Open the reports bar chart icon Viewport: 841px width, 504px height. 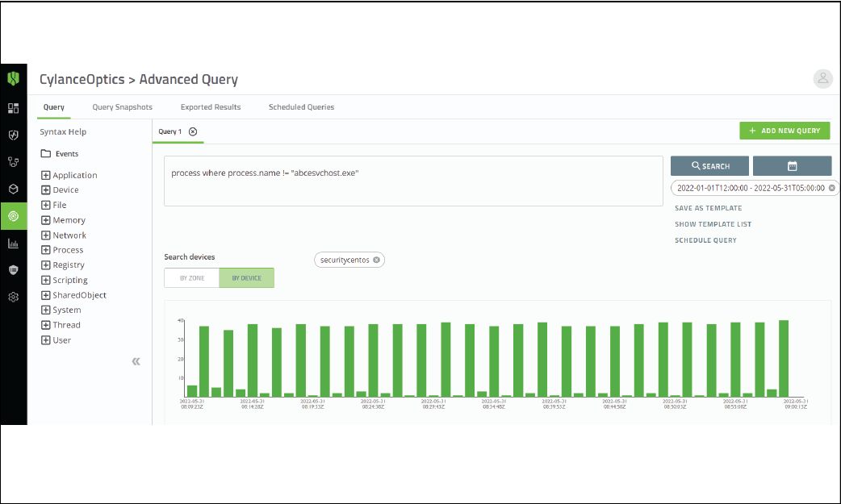coord(14,244)
